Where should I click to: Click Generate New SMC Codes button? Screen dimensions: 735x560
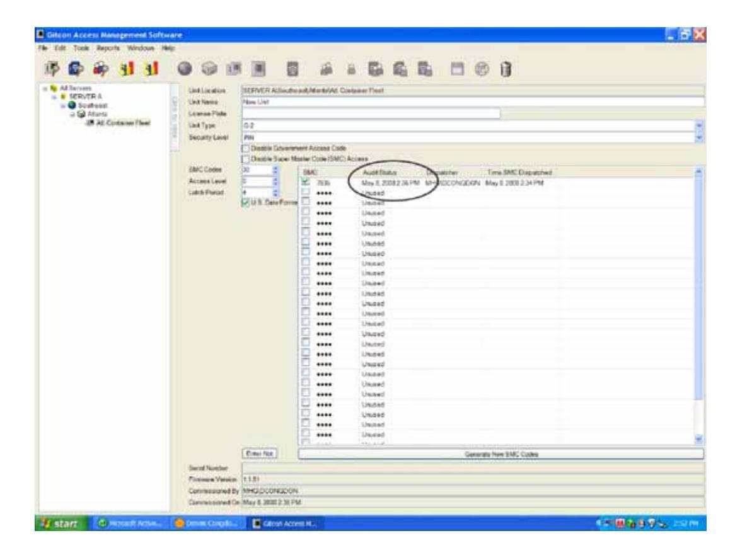tap(501, 454)
